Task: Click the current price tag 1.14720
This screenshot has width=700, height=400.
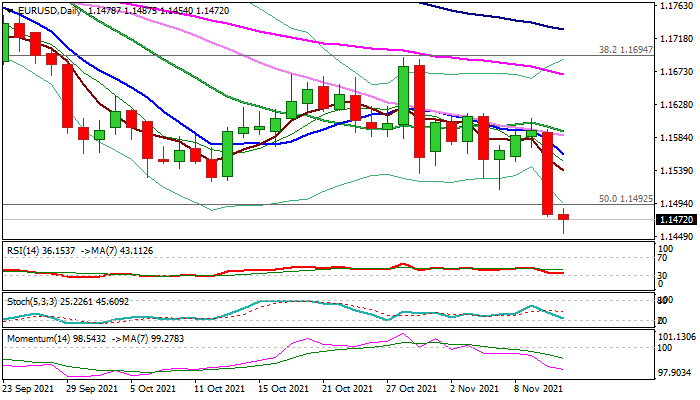Action: [x=676, y=219]
